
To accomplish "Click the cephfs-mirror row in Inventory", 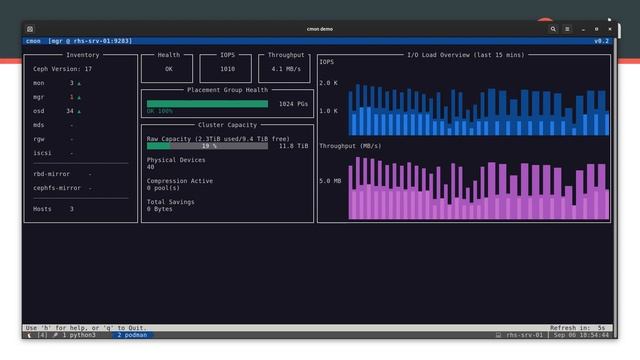I will pyautogui.click(x=62, y=188).
